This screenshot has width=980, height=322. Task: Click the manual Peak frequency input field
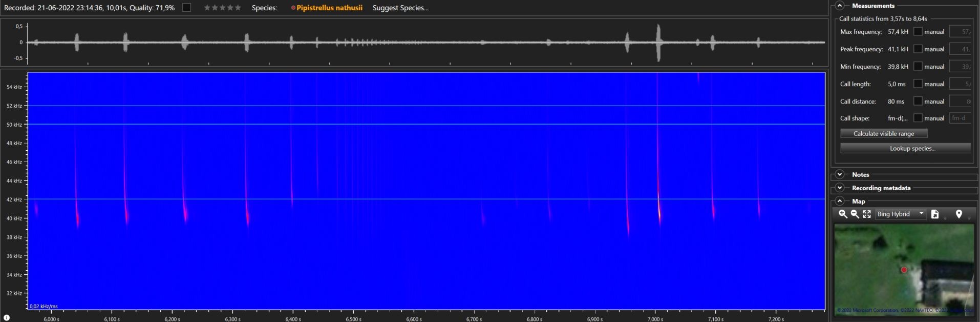pos(960,49)
